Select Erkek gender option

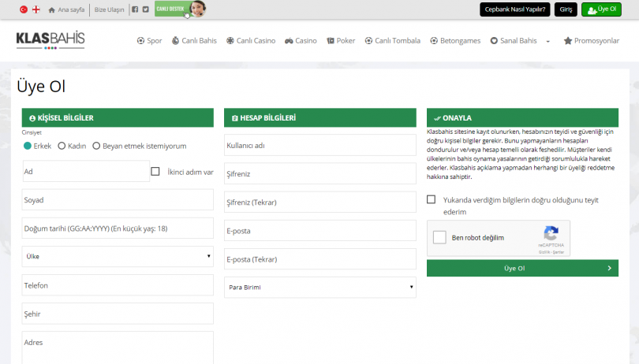click(x=28, y=146)
